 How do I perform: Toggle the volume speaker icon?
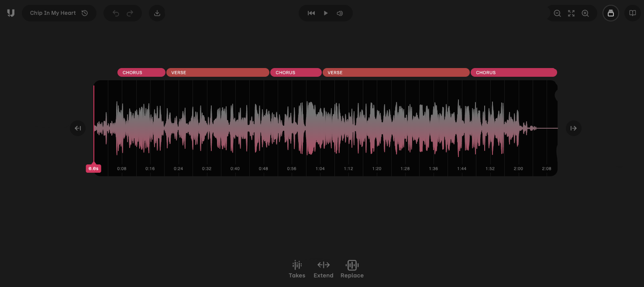click(x=340, y=13)
